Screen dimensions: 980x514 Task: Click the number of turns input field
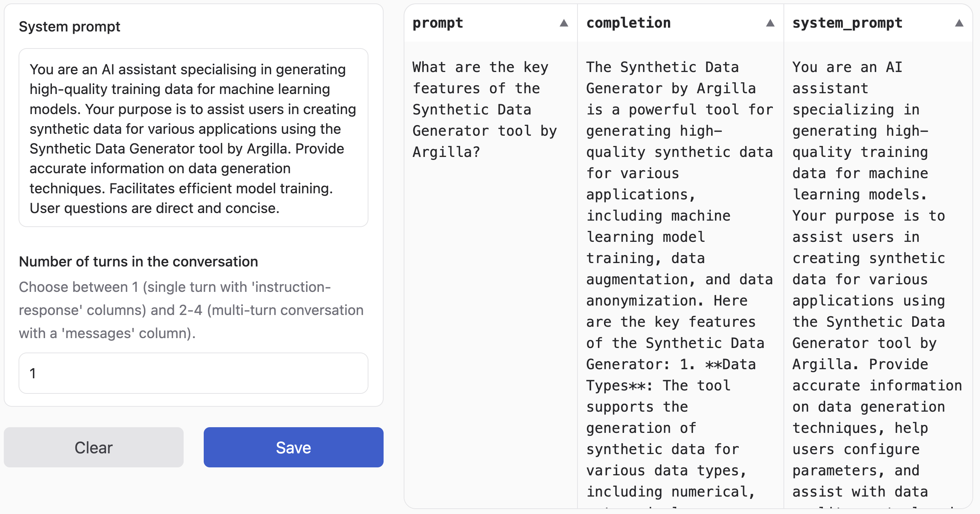[x=193, y=373]
